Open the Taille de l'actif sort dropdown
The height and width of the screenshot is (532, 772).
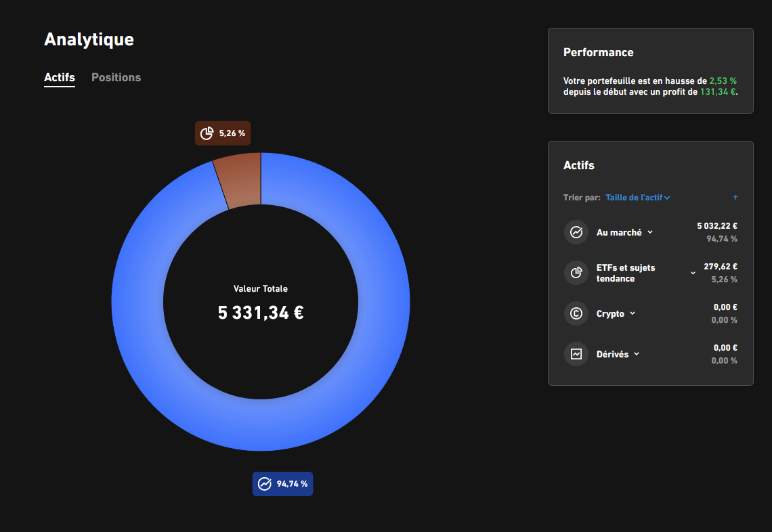tap(638, 198)
